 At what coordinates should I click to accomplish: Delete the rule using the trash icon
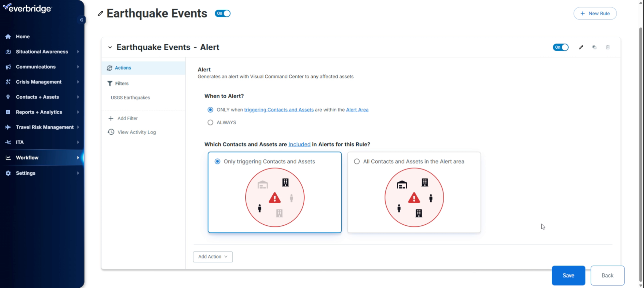click(608, 47)
